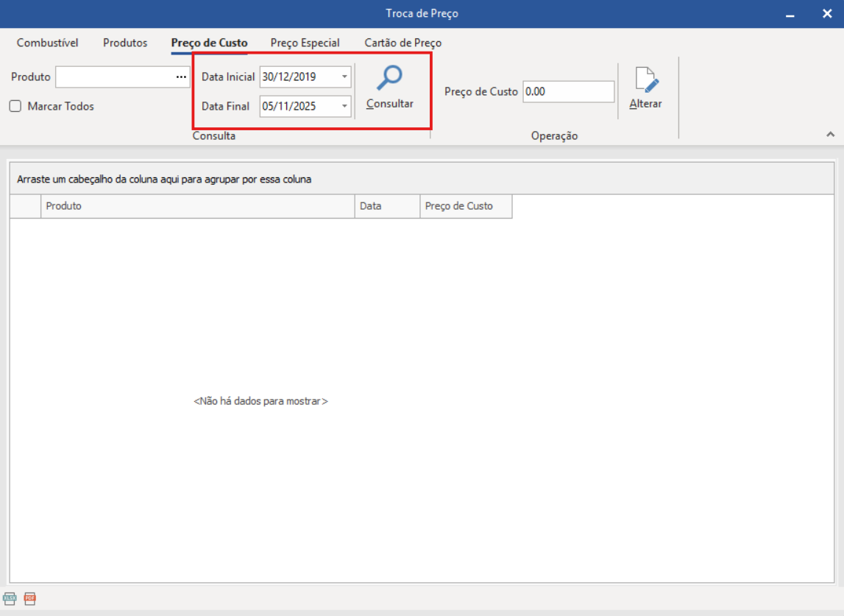The height and width of the screenshot is (616, 844).
Task: Export grid using the XLSX icon
Action: click(10, 598)
